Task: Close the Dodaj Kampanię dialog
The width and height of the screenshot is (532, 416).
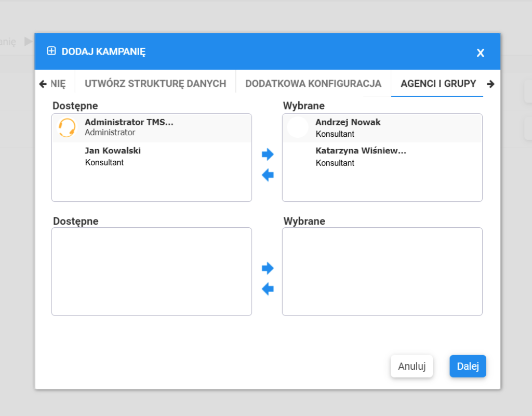Action: pos(480,53)
